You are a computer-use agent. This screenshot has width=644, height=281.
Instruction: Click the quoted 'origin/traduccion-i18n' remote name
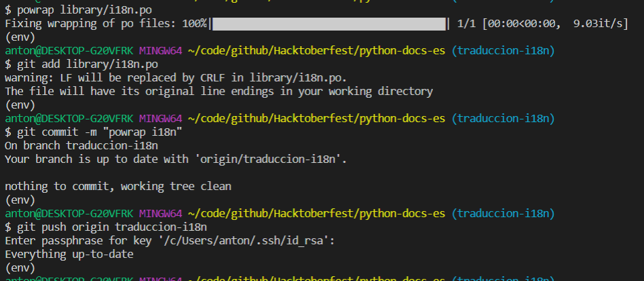point(271,160)
